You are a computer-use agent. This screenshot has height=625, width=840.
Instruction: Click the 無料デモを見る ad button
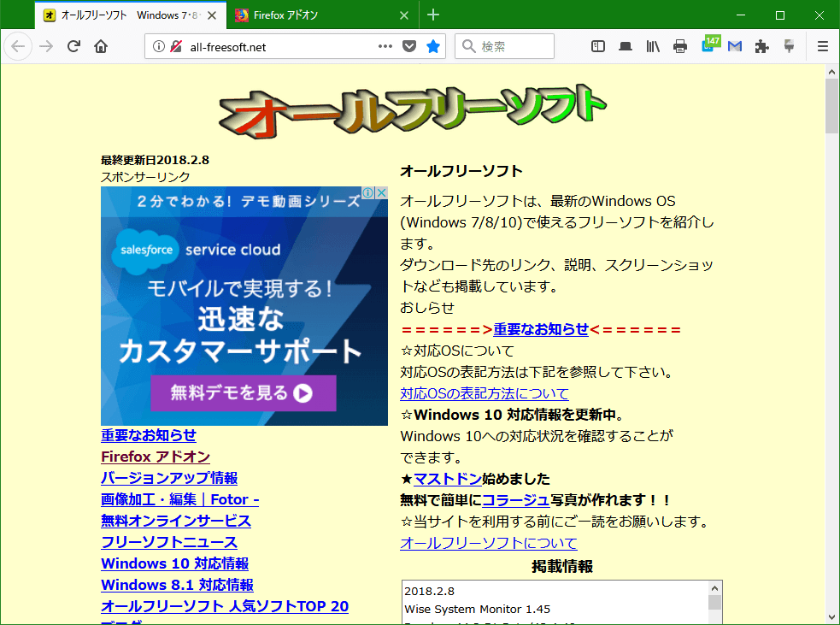tap(244, 393)
